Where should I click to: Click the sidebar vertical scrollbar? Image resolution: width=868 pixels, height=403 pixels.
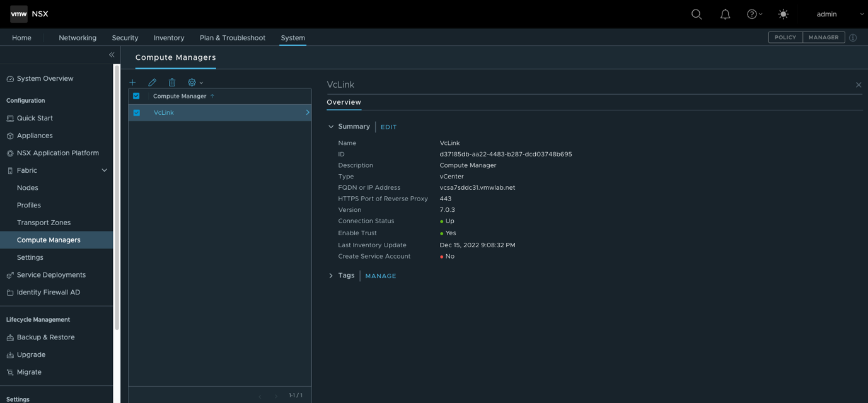click(x=117, y=198)
